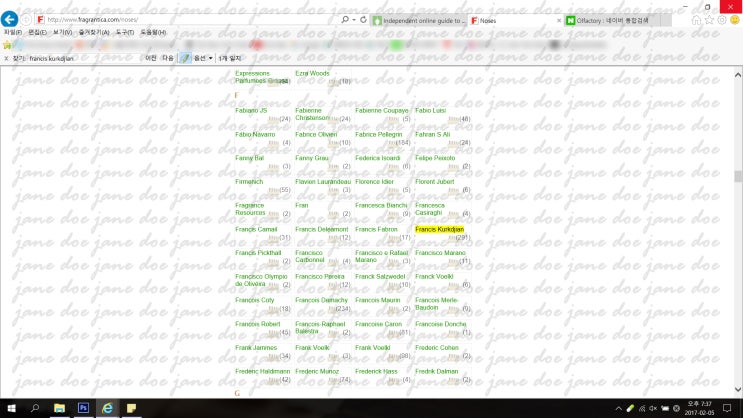The height and width of the screenshot is (418, 743).
Task: Open the Fanny Bal link
Action: click(x=249, y=158)
